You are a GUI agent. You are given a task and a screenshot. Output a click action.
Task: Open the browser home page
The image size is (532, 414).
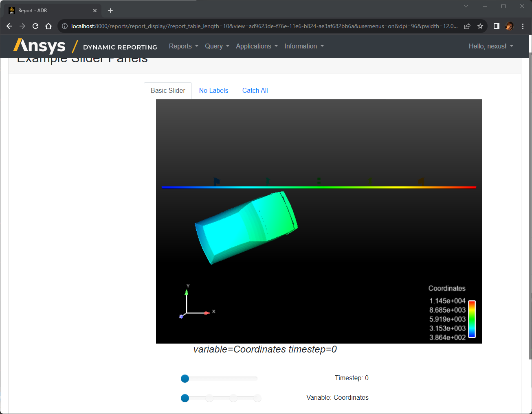click(48, 26)
